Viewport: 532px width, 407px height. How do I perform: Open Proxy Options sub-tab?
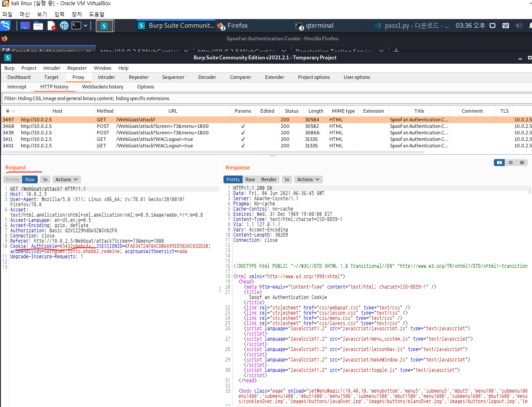coord(145,87)
